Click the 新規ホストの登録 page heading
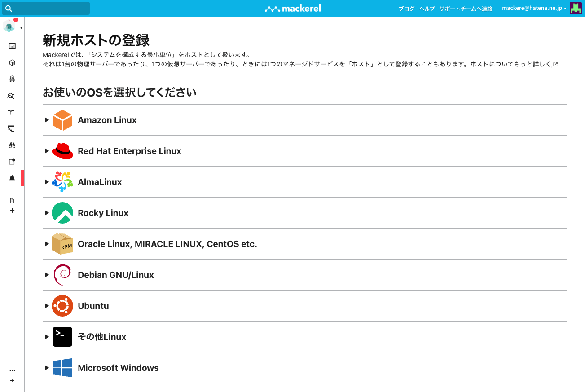The height and width of the screenshot is (392, 585). pos(96,40)
